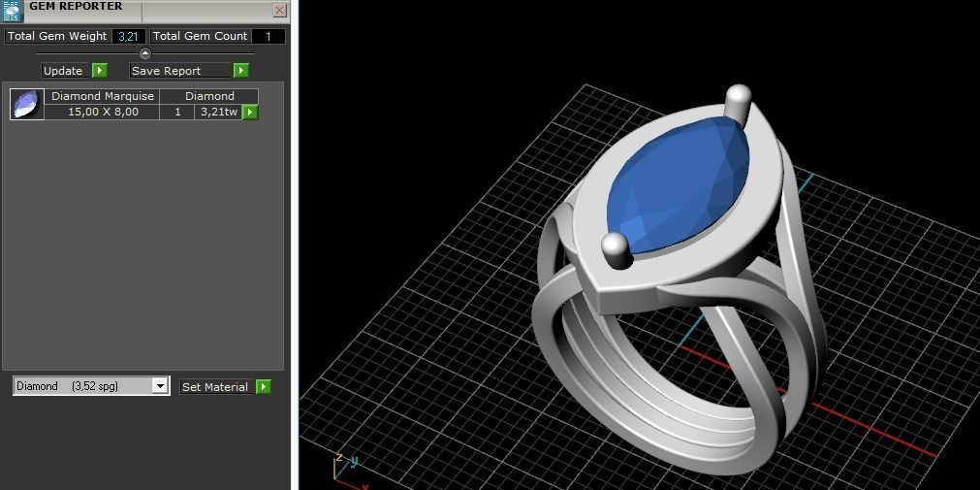Screen dimensions: 980x490
Task: Click the upper prong on the ring
Action: click(738, 104)
